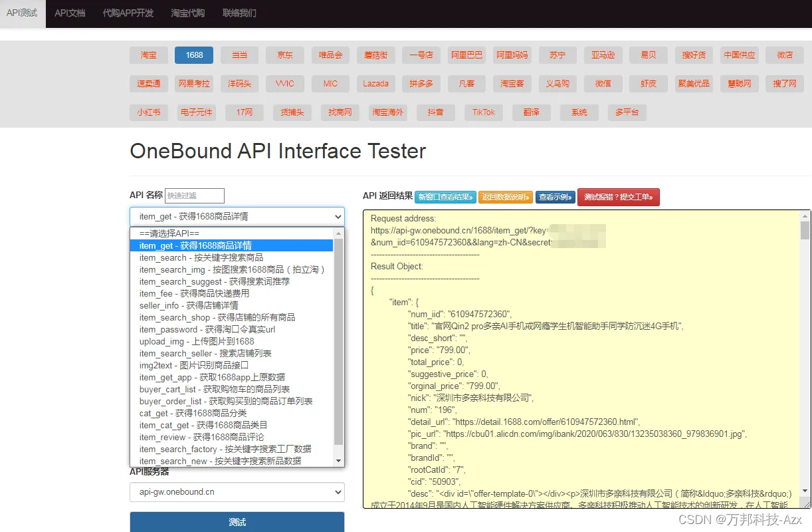Choose item_search 按关键字搜索商品 option
The height and width of the screenshot is (532, 812).
[x=232, y=257]
